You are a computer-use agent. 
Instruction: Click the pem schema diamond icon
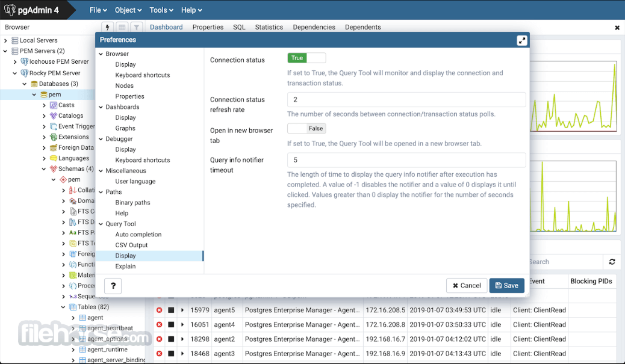coord(63,180)
